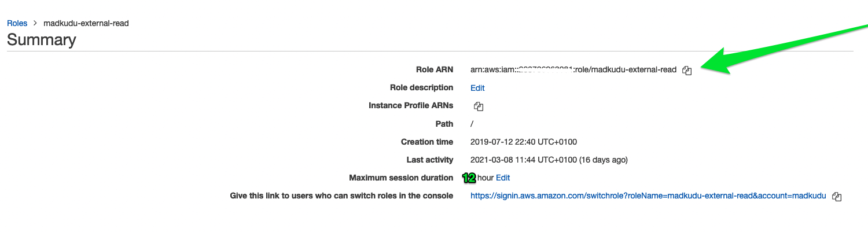Click the creation time value 2019-07-12 22:40
Screen dimensions: 868x232
pos(524,142)
